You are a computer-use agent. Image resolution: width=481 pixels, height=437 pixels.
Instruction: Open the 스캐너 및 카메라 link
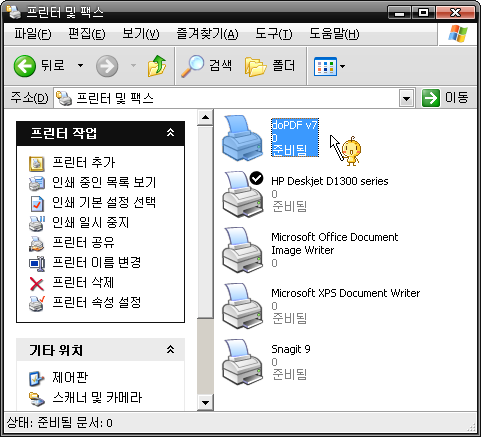(97, 397)
